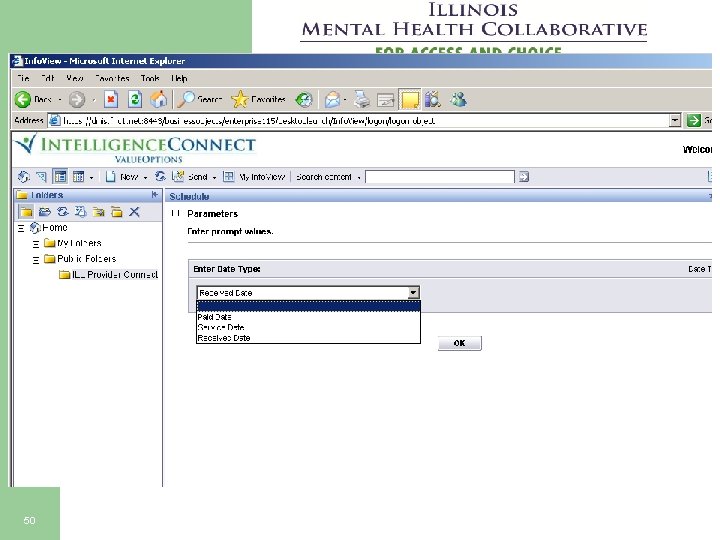The width and height of the screenshot is (720, 540).
Task: Click the green Go button by the address bar
Action: (x=693, y=121)
